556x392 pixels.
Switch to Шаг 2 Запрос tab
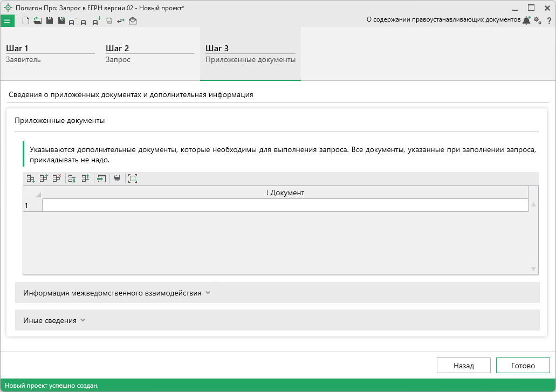point(150,53)
